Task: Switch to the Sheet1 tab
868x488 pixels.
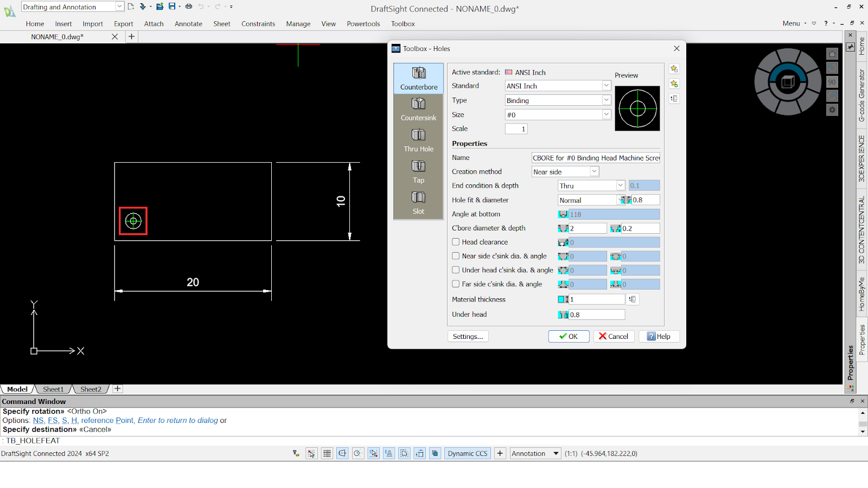Action: tap(53, 389)
